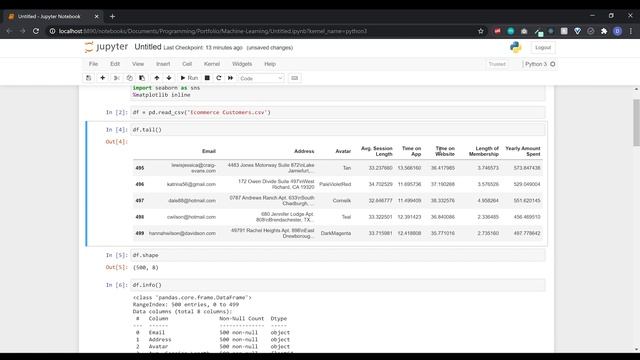This screenshot has width=640, height=360.
Task: Click row index 495 in the table
Action: [140, 168]
